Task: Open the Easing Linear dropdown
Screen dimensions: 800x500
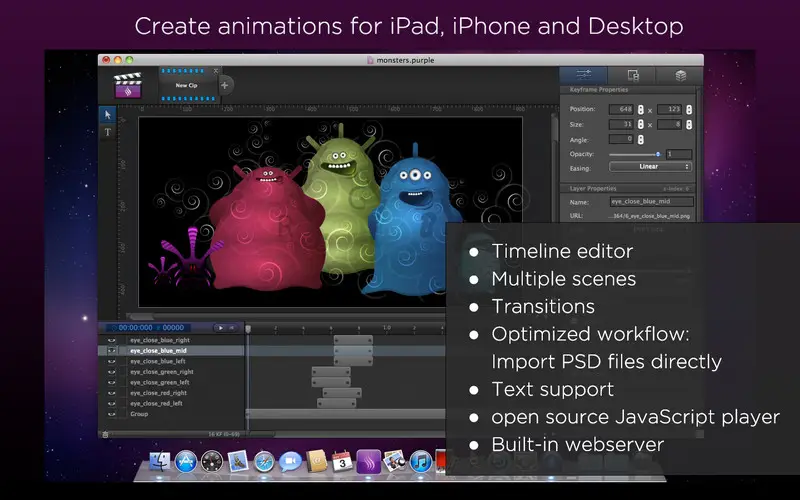Action: pos(651,167)
